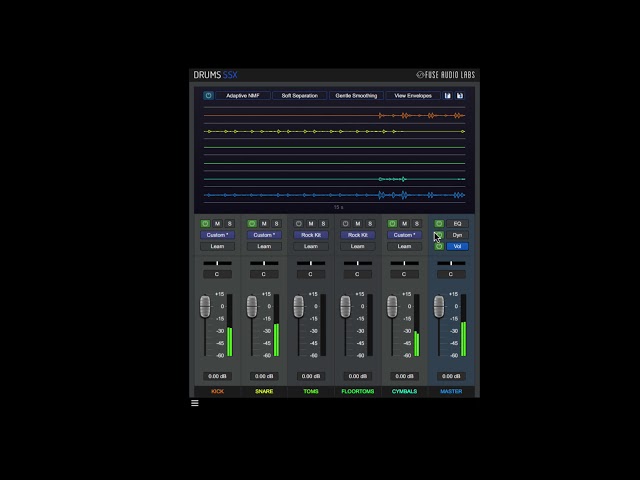This screenshot has height=480, width=640.
Task: Click Learn on the Kick channel
Action: point(218,247)
